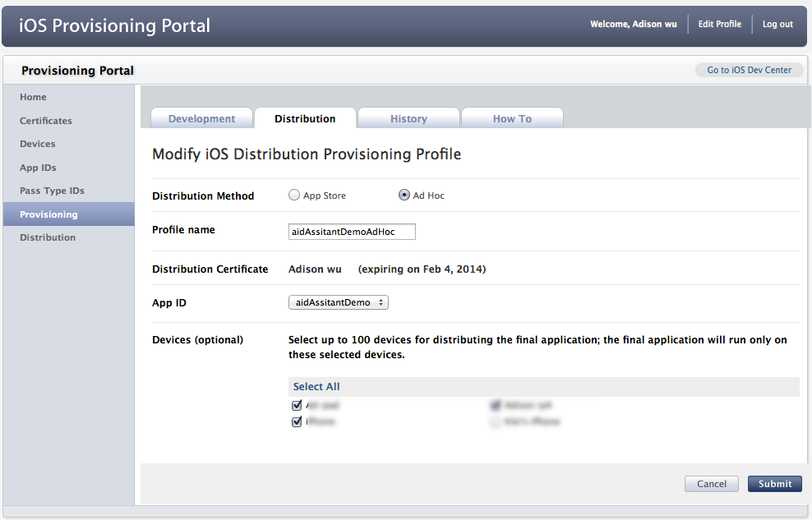Viewport: 812px width, 520px height.
Task: Open Devices in the sidebar
Action: pos(37,144)
